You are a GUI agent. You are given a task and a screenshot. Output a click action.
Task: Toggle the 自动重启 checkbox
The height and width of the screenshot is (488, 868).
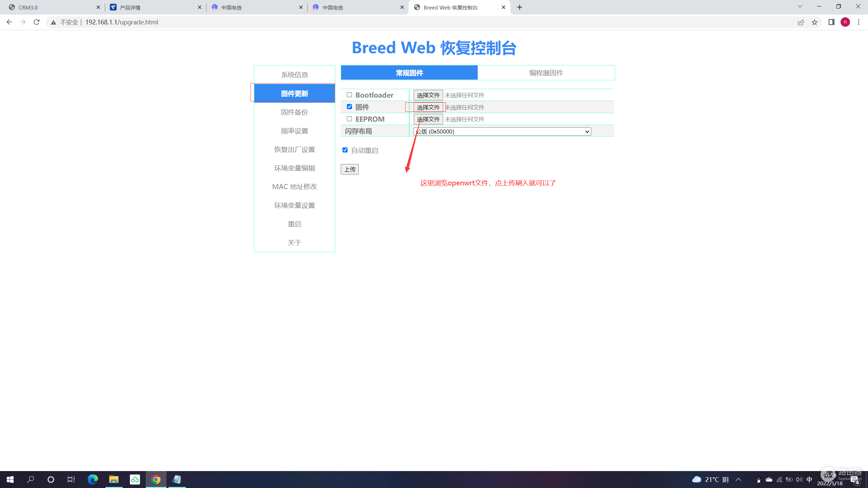(x=345, y=150)
